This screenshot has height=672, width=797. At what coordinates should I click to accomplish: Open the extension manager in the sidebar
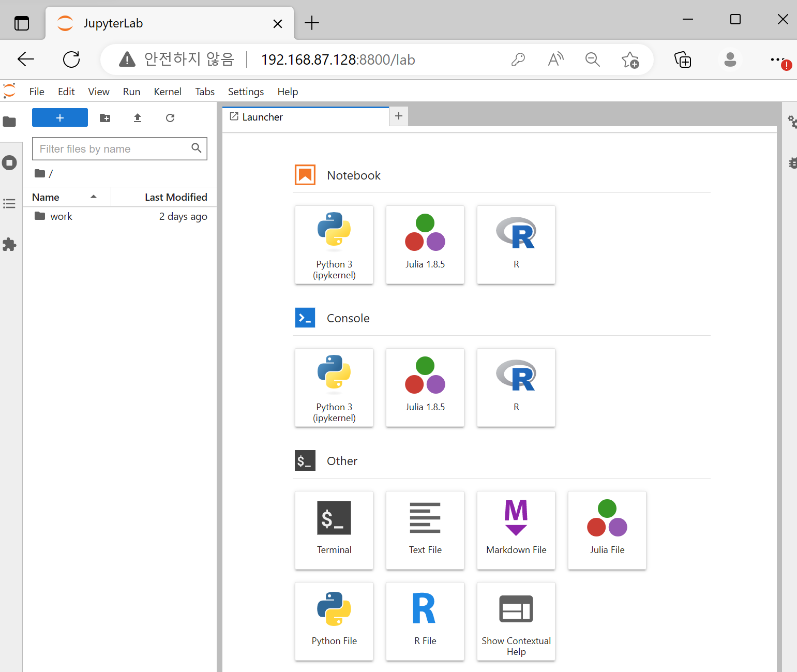tap(10, 244)
